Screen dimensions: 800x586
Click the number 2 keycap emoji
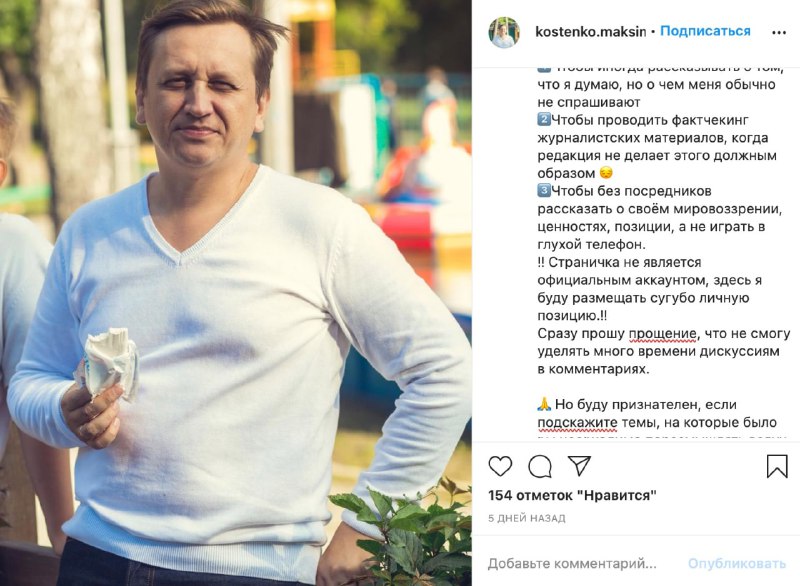coord(543,119)
